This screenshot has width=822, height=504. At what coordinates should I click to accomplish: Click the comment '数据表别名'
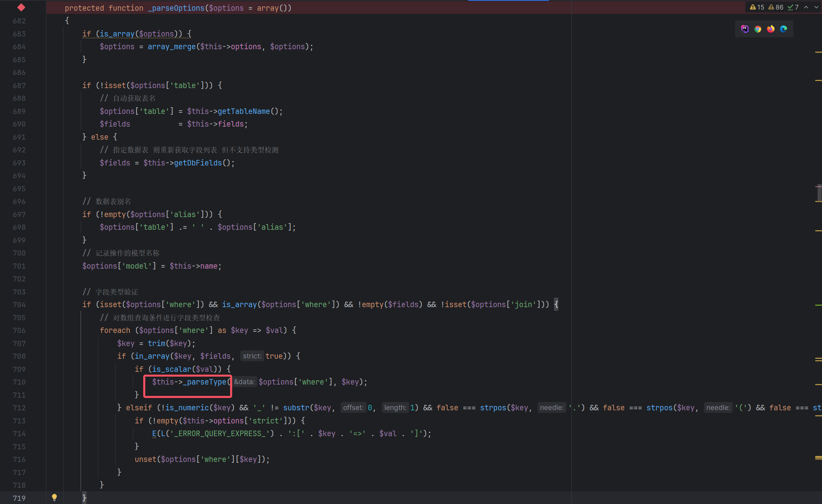(x=113, y=201)
